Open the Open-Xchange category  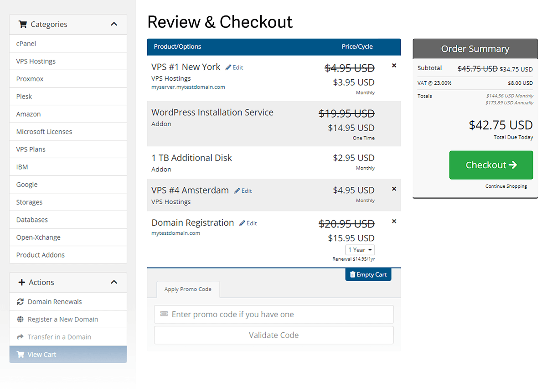[x=68, y=237]
